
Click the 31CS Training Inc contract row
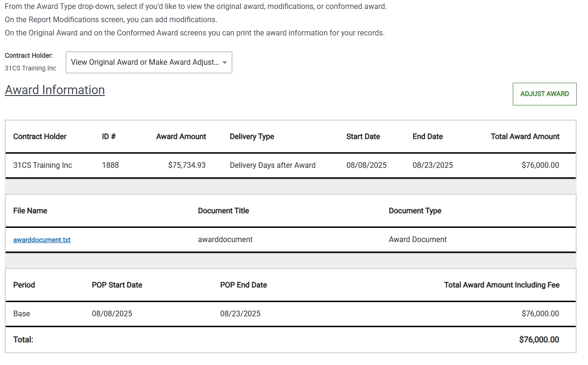click(42, 165)
